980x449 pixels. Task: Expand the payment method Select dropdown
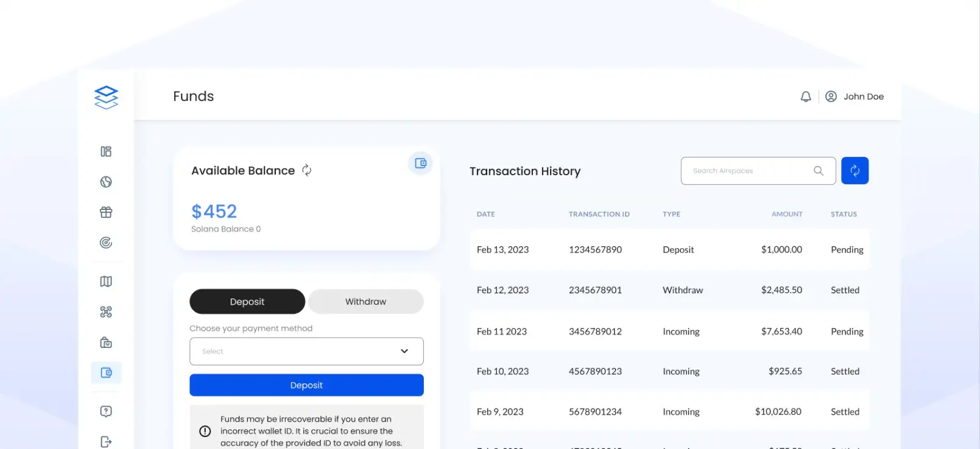306,352
